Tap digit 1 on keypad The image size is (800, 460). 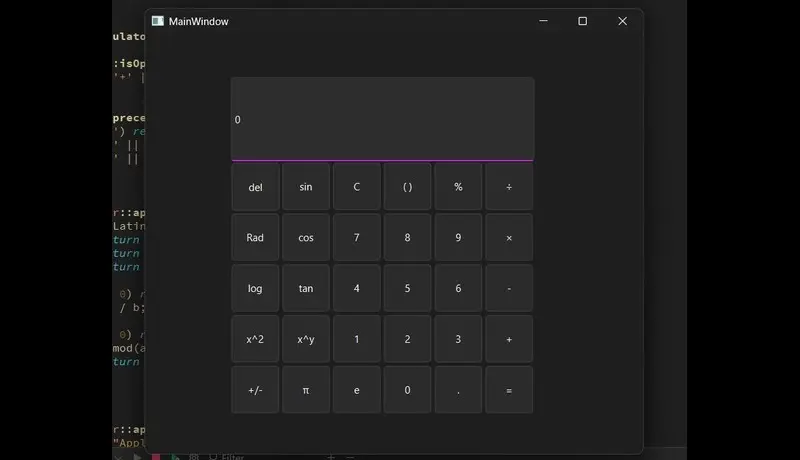point(357,339)
